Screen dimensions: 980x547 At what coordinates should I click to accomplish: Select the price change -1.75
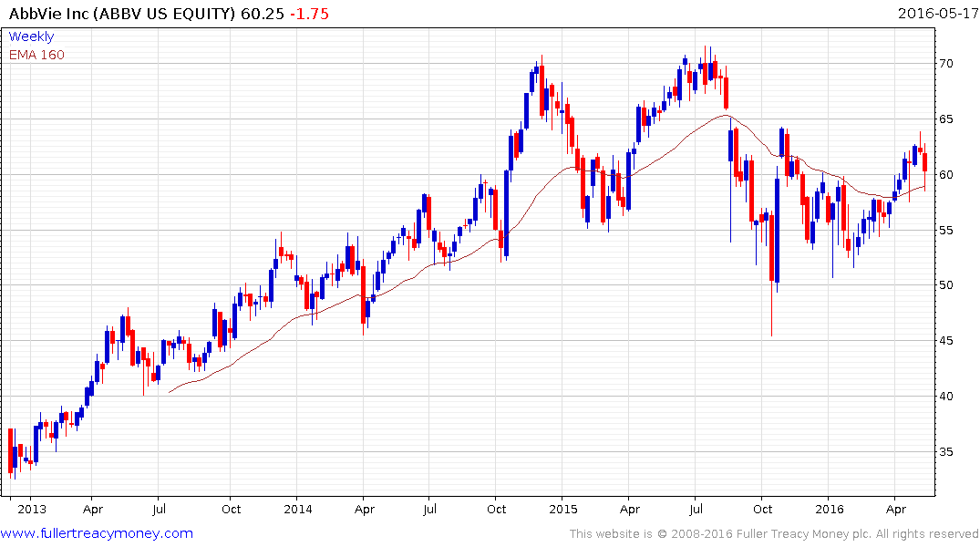[309, 14]
